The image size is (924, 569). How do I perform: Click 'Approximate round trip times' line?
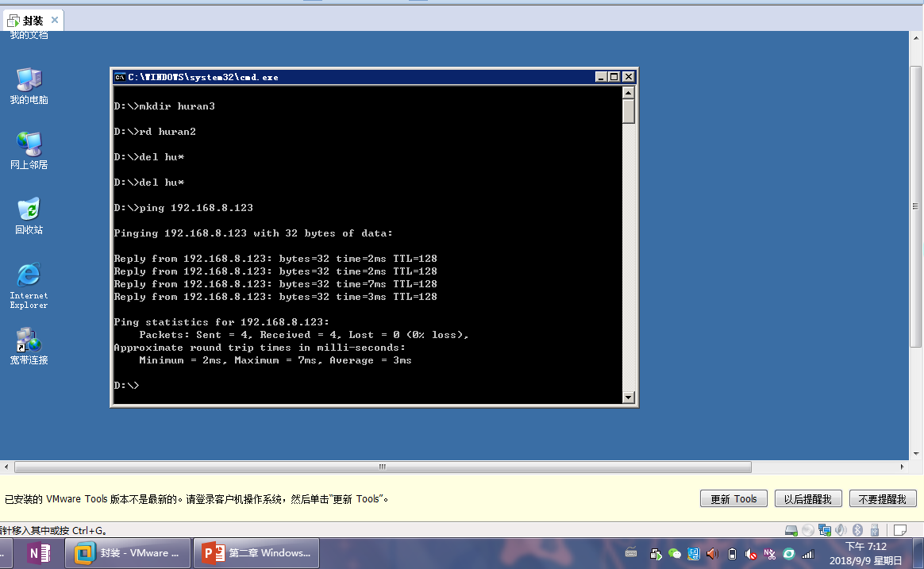pyautogui.click(x=260, y=348)
